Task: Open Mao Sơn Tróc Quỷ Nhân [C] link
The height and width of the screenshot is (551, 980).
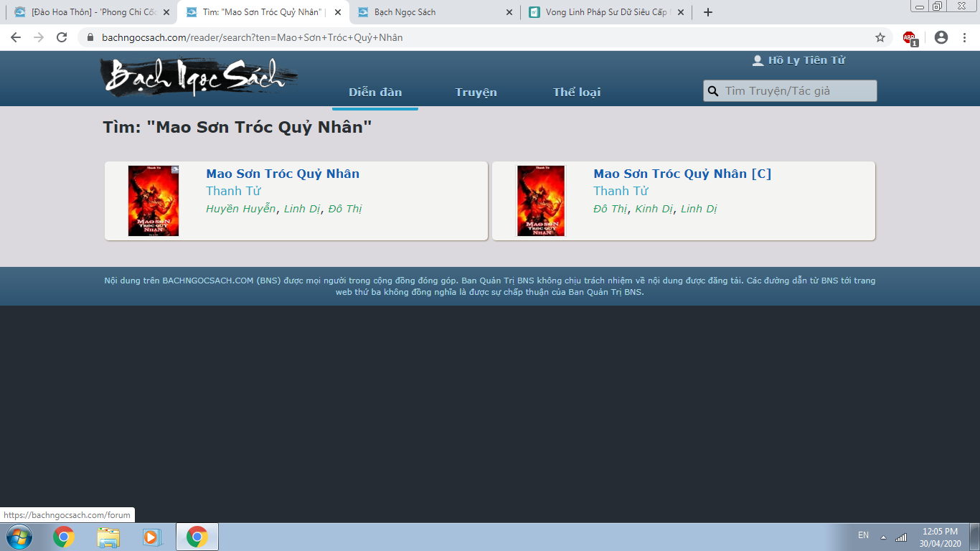Action: 682,174
